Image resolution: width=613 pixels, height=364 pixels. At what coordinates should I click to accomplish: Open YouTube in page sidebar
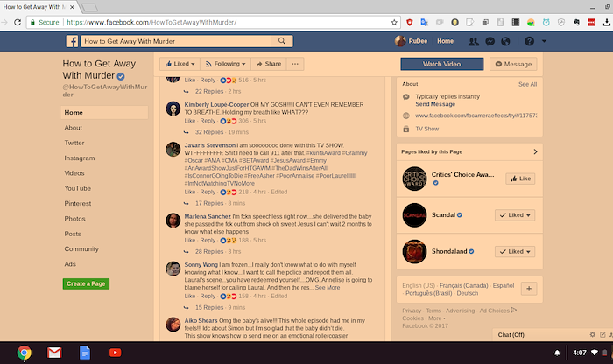point(77,188)
